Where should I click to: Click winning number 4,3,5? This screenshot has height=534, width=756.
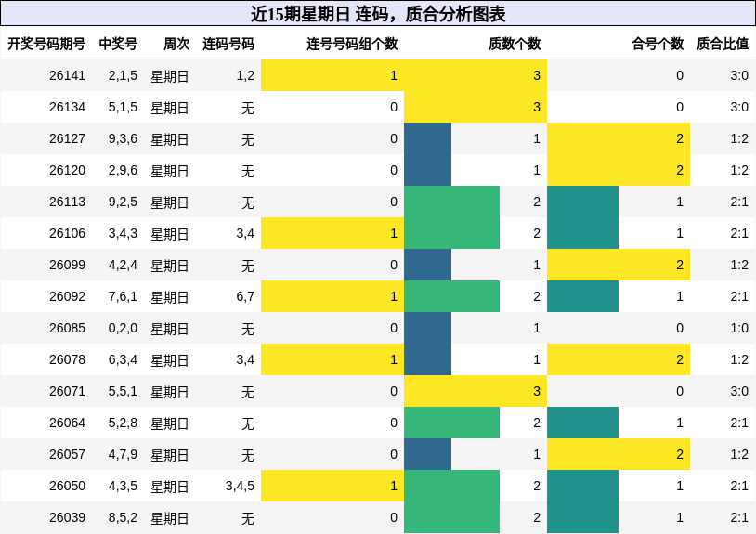123,486
